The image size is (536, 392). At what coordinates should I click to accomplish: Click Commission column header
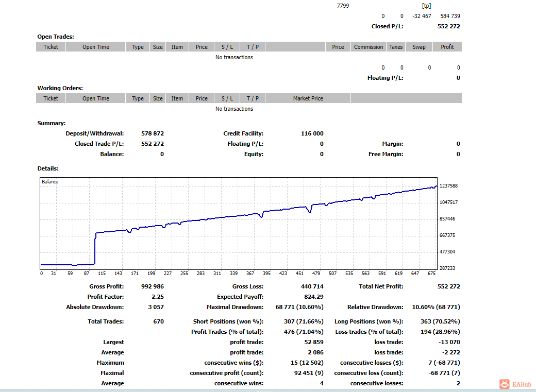(368, 47)
